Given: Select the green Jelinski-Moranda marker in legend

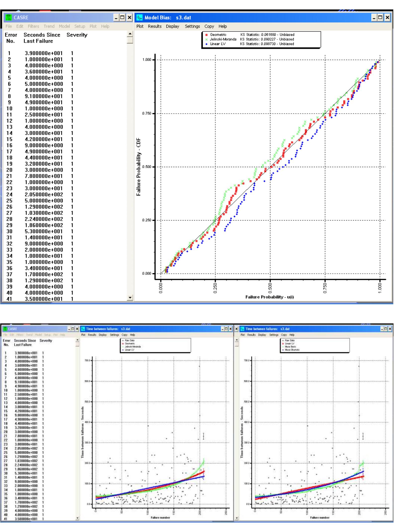Looking at the screenshot, I should (x=207, y=39).
